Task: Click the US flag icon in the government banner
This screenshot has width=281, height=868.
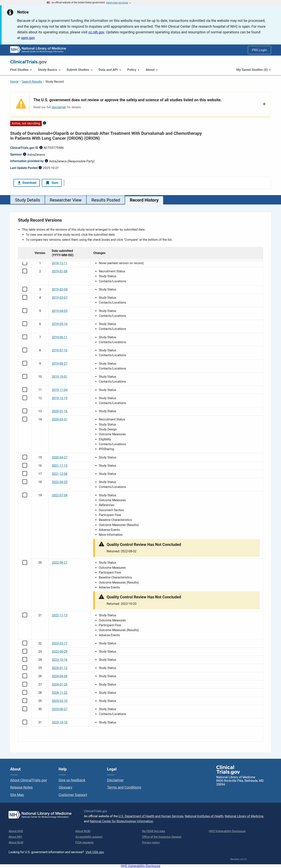Action: [49, 2]
